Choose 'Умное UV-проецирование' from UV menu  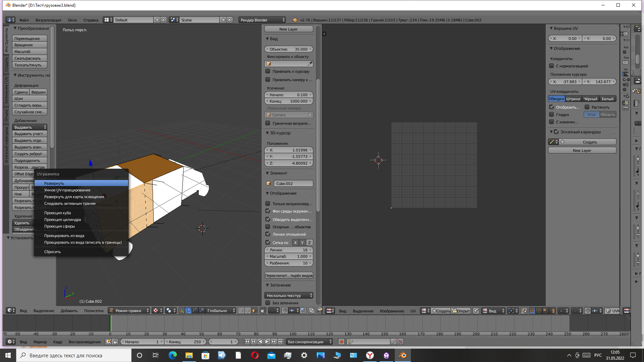(67, 190)
